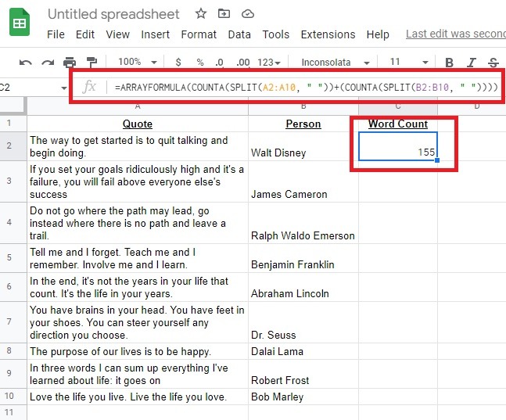Select the Person header cell

pos(303,124)
